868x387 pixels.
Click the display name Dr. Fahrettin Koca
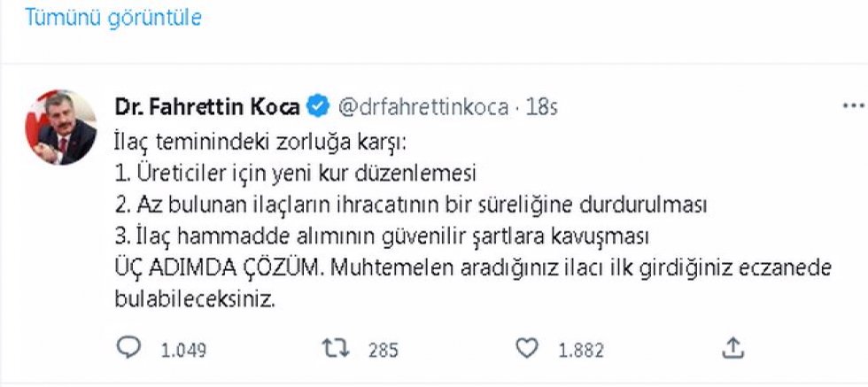(207, 107)
